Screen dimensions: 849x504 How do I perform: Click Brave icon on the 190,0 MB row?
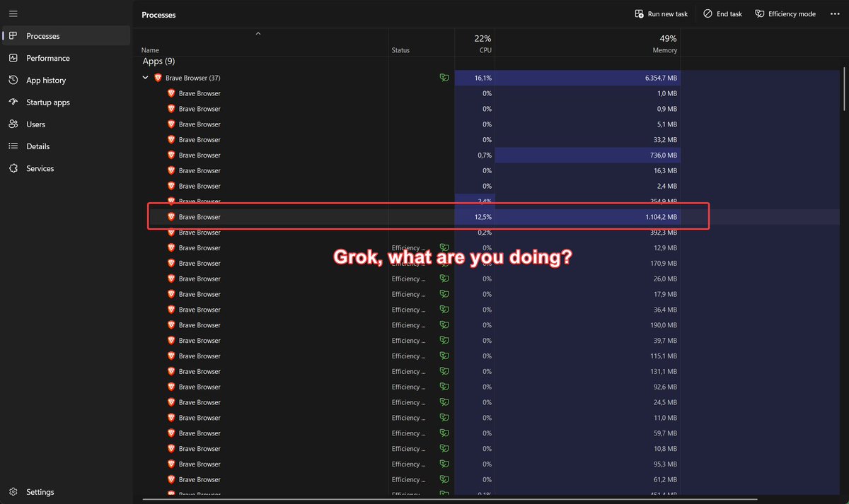[x=171, y=325]
